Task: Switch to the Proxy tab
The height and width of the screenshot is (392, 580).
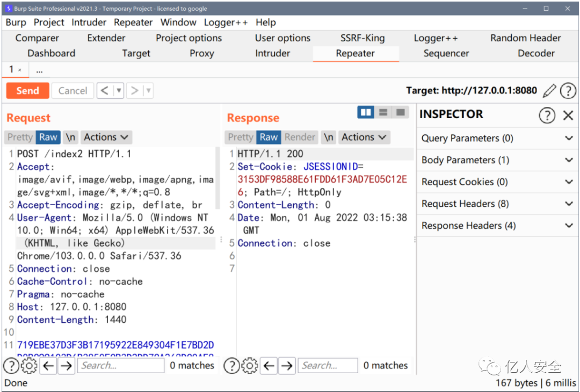Action: pos(201,54)
